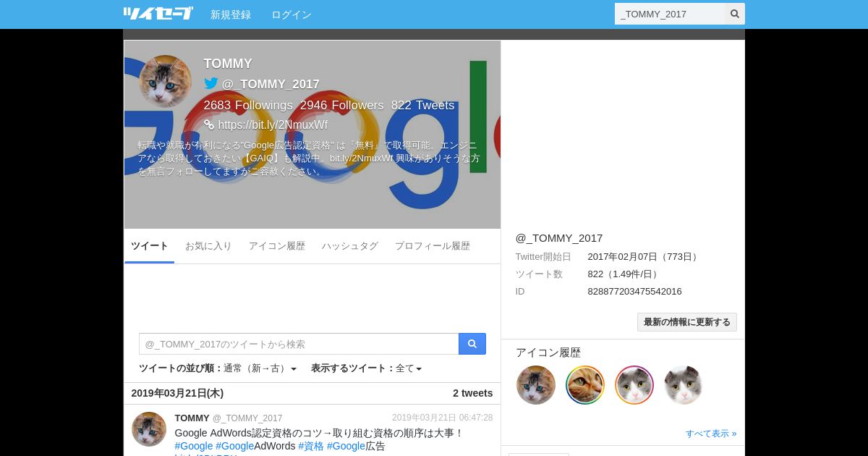Switch to the プロフィール履歴 tab
868x456 pixels.
click(x=433, y=246)
